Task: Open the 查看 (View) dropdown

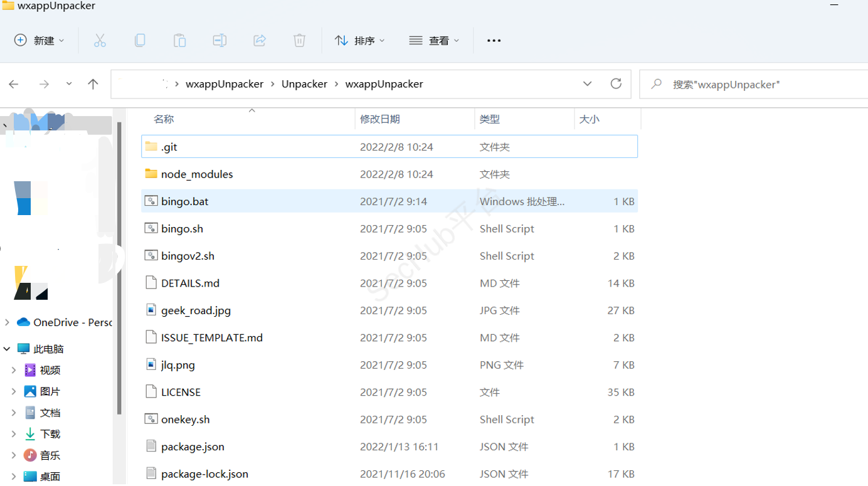Action: point(434,41)
